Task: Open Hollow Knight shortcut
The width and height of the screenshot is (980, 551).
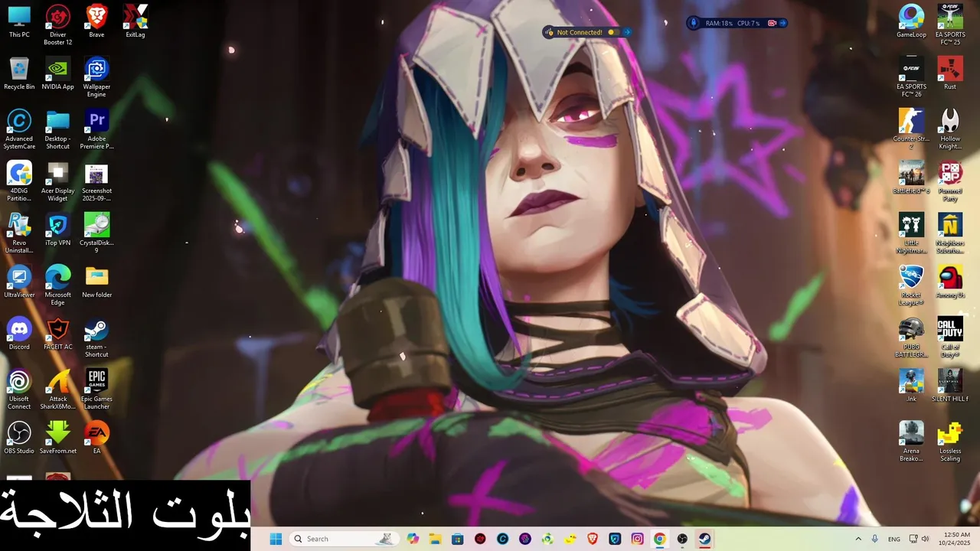Action: [x=950, y=129]
